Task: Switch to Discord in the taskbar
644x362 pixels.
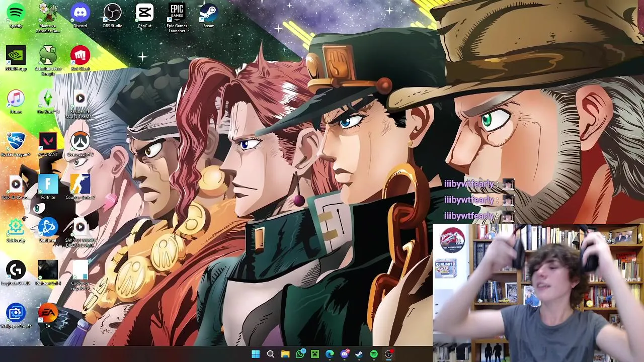Action: coord(345,354)
